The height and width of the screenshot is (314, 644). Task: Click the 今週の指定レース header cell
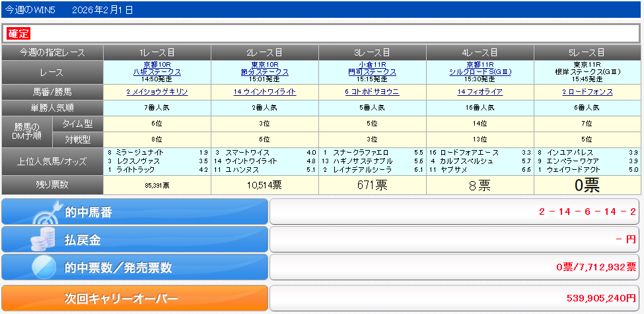coord(52,53)
